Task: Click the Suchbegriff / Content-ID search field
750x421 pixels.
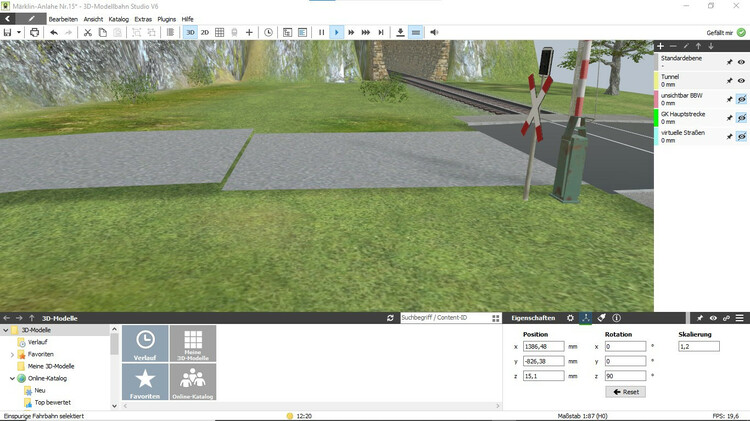Action: click(x=445, y=318)
